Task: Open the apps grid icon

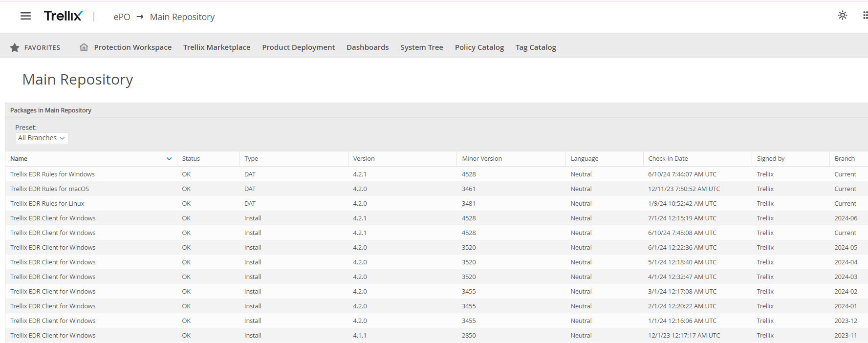Action: click(865, 15)
